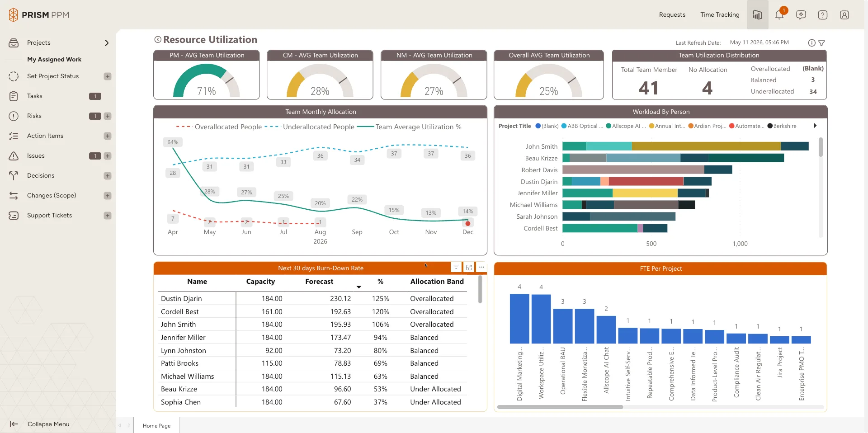Sort table by Allocation Band header
This screenshot has height=433, width=868.
tap(437, 281)
